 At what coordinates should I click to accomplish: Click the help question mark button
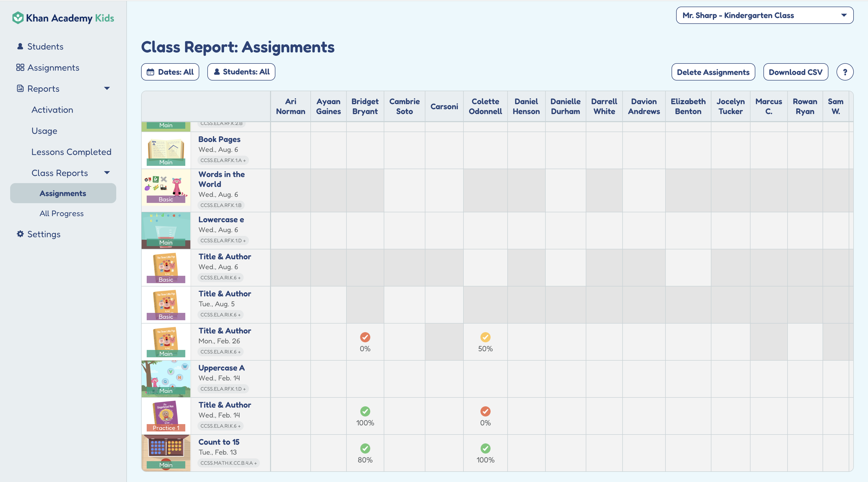pyautogui.click(x=844, y=72)
